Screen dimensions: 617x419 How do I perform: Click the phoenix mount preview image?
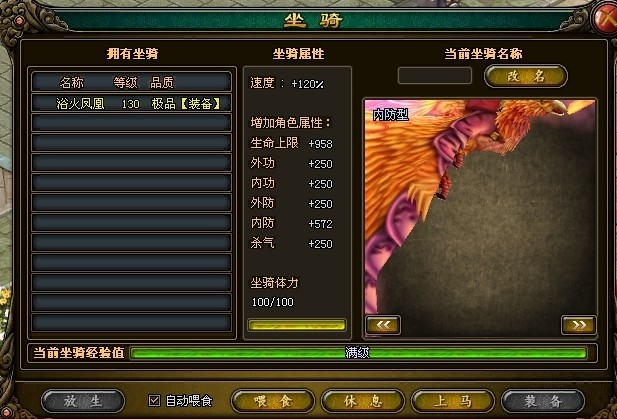480,217
